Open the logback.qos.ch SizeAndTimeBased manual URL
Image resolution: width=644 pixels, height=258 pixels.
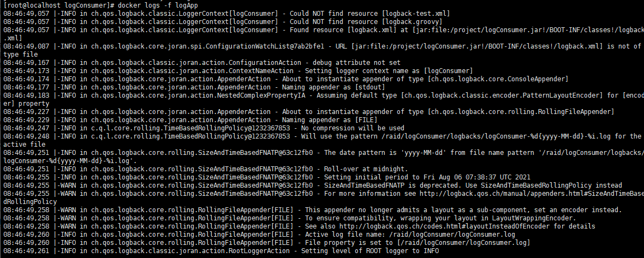click(x=531, y=194)
